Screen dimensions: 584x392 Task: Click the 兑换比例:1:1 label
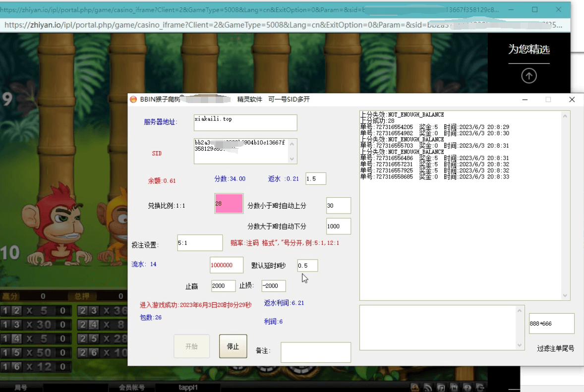[x=166, y=206]
